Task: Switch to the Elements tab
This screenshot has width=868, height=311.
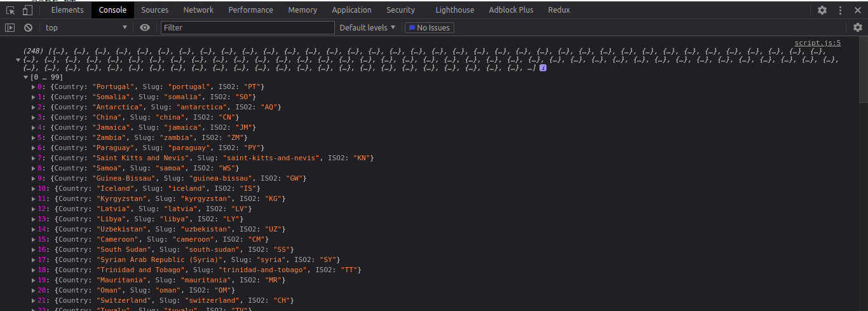Action: point(67,10)
